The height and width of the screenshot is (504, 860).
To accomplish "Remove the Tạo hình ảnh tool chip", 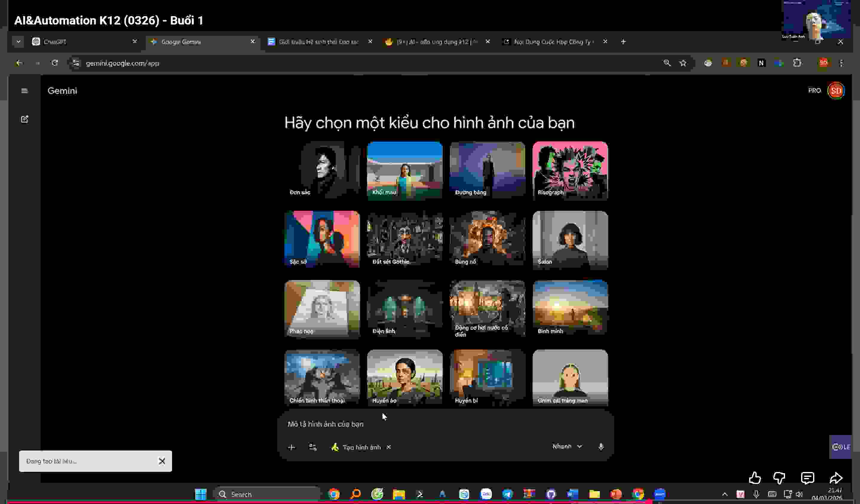I will [x=388, y=447].
